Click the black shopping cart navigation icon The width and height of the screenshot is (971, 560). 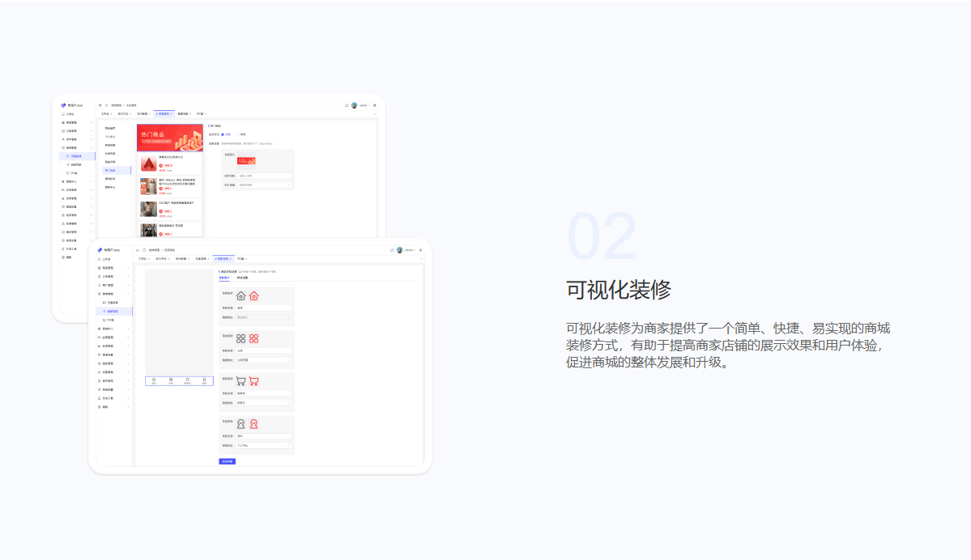241,380
